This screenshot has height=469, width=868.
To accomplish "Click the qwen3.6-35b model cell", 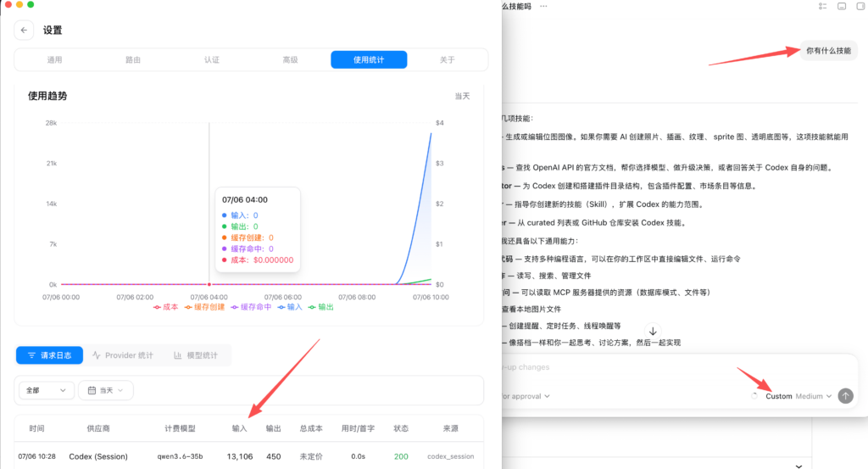I will (x=180, y=457).
